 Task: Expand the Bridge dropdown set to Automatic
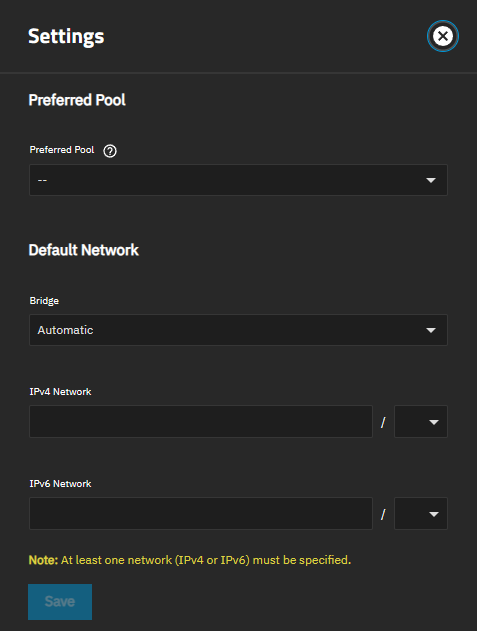tap(238, 330)
